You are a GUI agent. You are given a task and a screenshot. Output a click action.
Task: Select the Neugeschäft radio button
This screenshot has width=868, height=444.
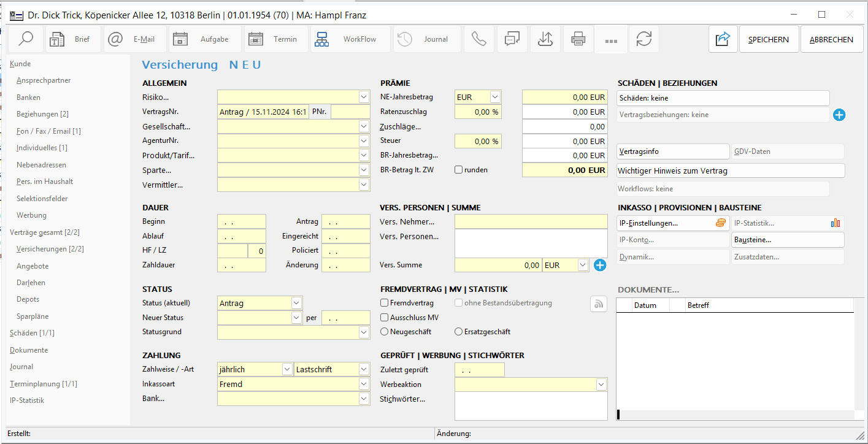[385, 332]
